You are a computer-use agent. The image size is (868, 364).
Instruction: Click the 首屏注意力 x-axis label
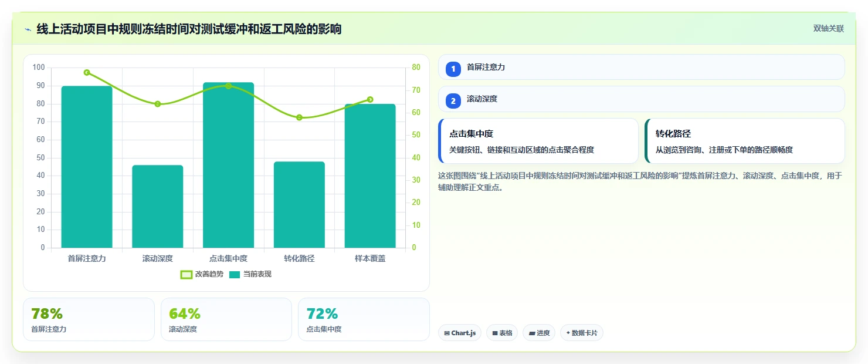(87, 258)
